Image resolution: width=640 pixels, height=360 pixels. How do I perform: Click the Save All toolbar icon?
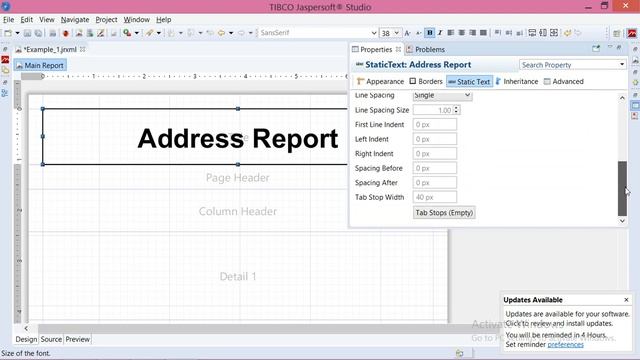pos(38,33)
